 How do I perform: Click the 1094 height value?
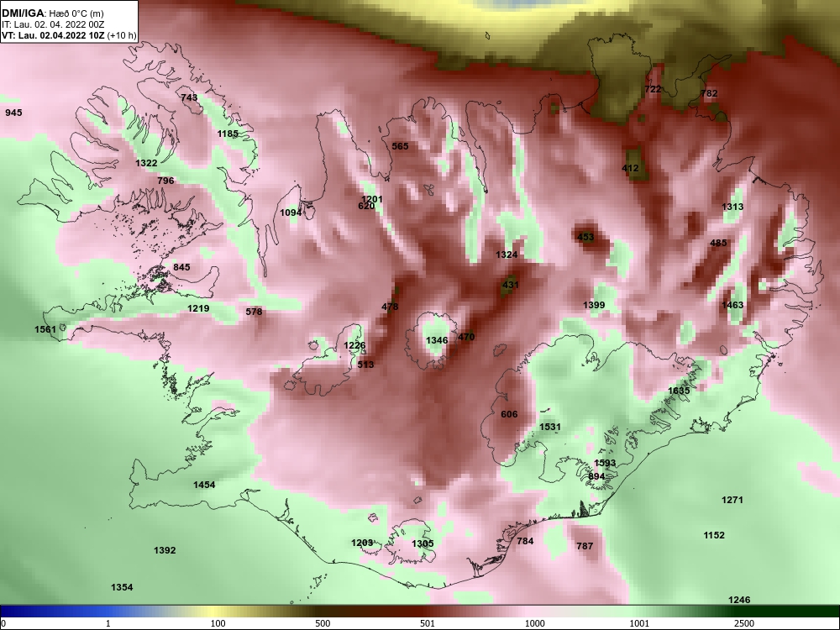pyautogui.click(x=291, y=213)
